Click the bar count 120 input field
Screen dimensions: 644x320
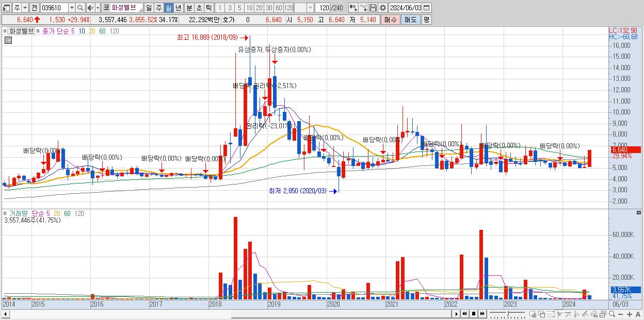click(322, 8)
